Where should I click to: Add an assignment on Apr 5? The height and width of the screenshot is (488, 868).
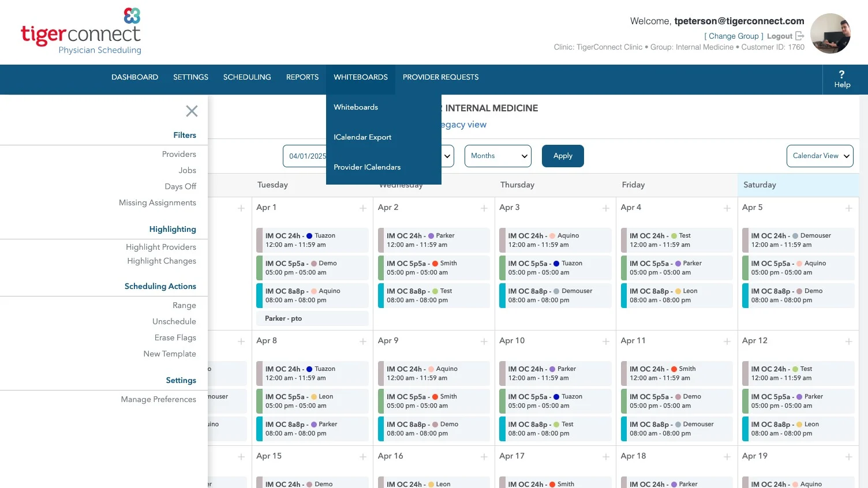pyautogui.click(x=849, y=208)
